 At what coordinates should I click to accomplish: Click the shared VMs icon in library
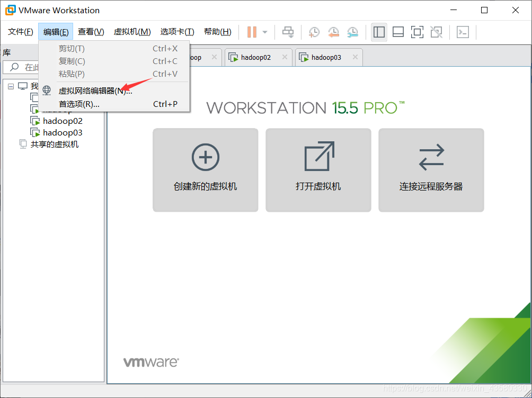point(23,144)
